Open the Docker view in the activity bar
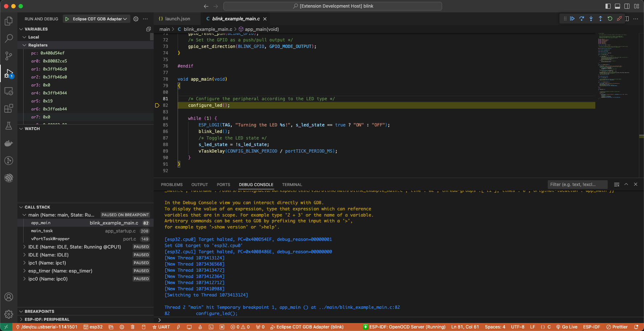This screenshot has height=331, width=644. (9, 143)
